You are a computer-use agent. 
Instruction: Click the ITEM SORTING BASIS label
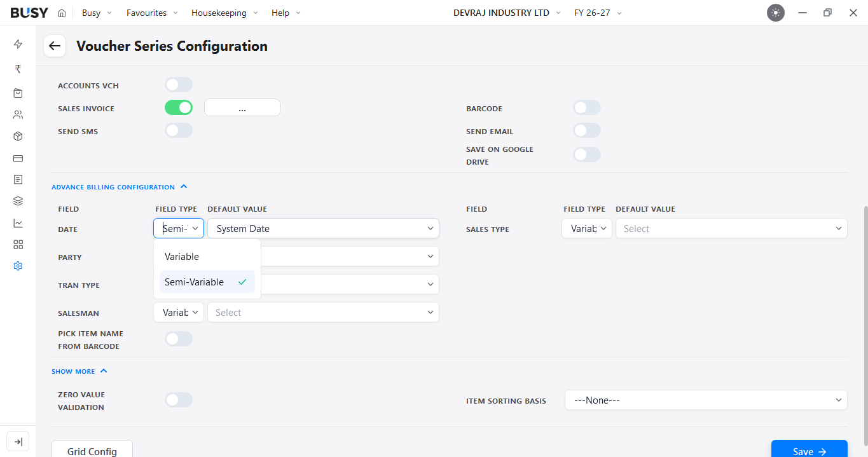506,401
